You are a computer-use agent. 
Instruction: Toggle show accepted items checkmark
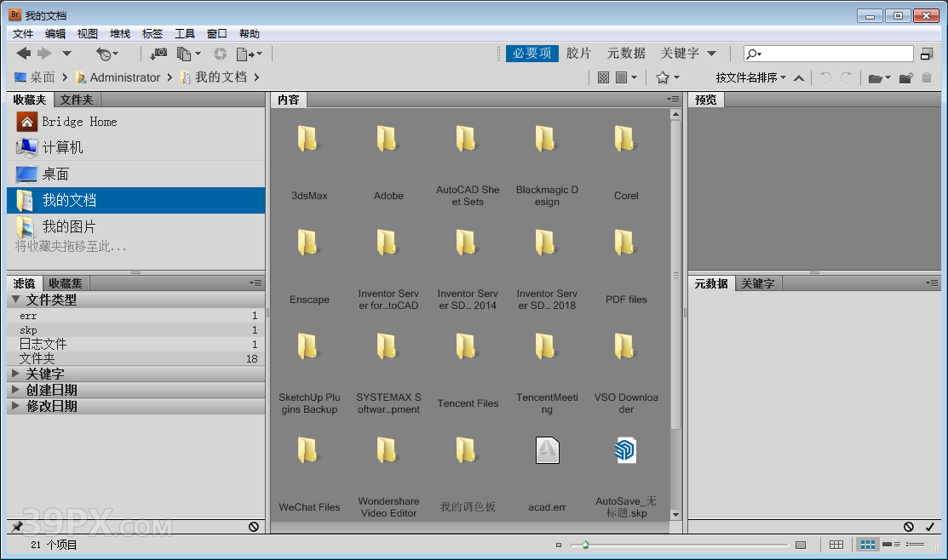click(929, 526)
